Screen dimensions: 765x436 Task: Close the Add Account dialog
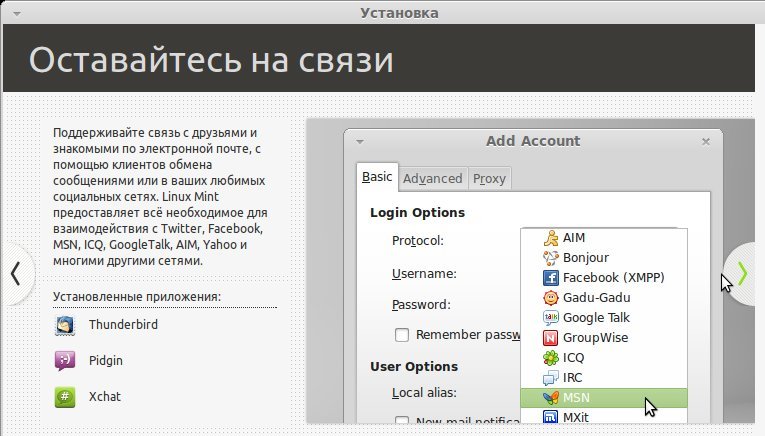pyautogui.click(x=705, y=141)
